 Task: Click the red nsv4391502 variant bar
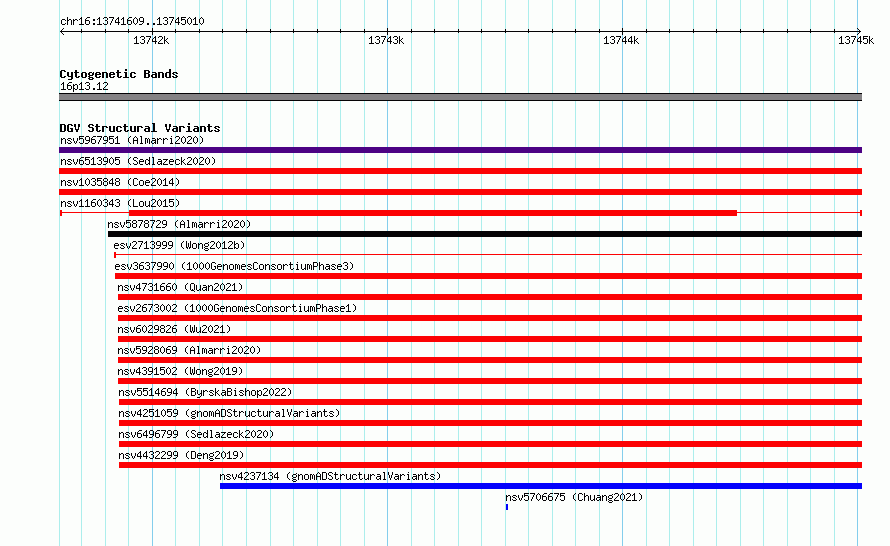490,381
